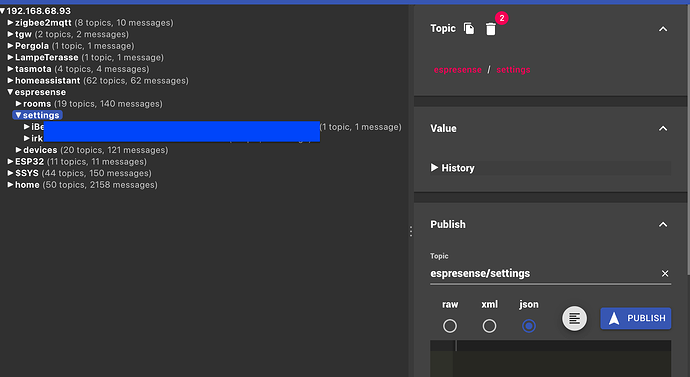This screenshot has width=690, height=377.
Task: Click the panel divider drag handle dots
Action: (411, 231)
